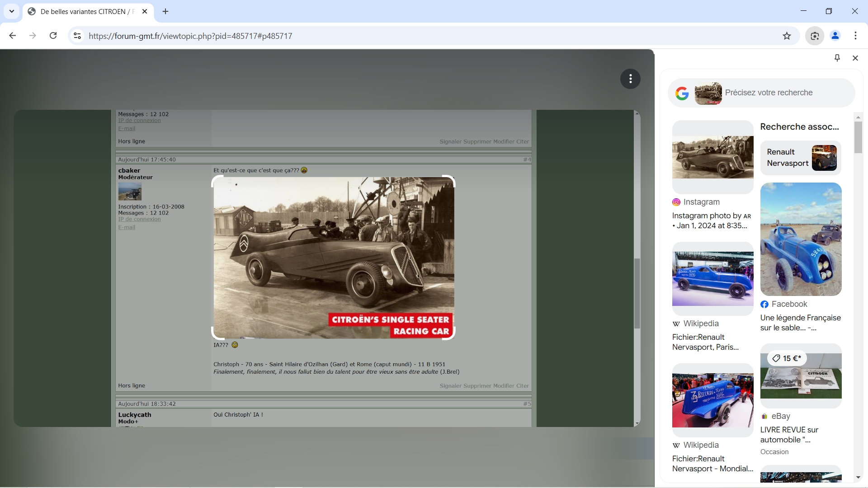This screenshot has width=868, height=488.
Task: Open a new browser tab
Action: pyautogui.click(x=165, y=11)
